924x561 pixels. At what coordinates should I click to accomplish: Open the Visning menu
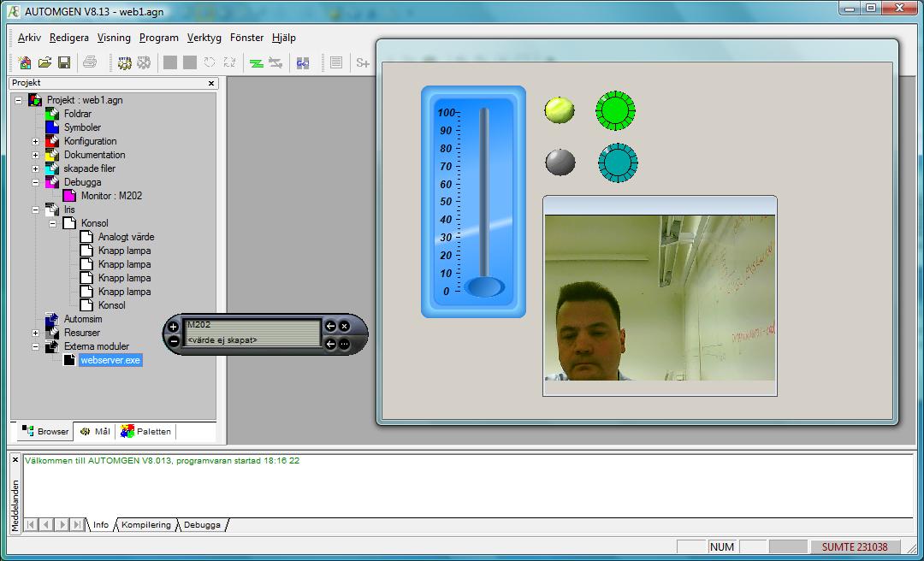114,38
